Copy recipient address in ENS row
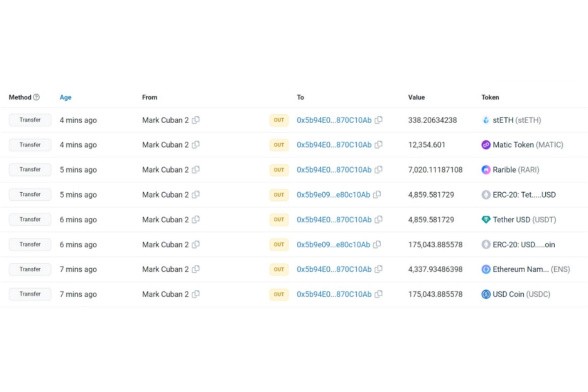The image size is (588, 392). [x=378, y=269]
